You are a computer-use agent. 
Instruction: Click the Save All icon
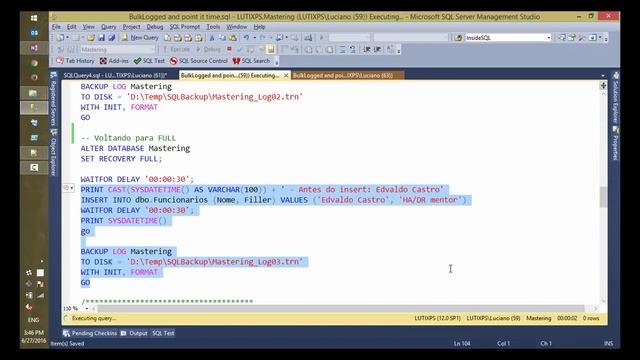click(x=111, y=38)
